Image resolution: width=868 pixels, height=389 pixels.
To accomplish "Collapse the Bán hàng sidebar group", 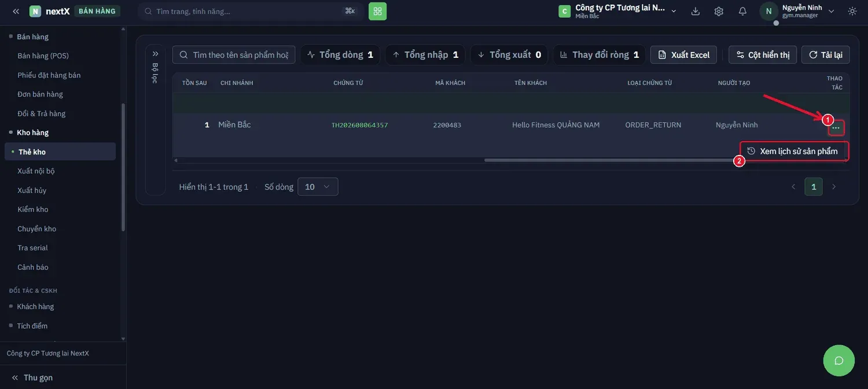I will pos(32,36).
